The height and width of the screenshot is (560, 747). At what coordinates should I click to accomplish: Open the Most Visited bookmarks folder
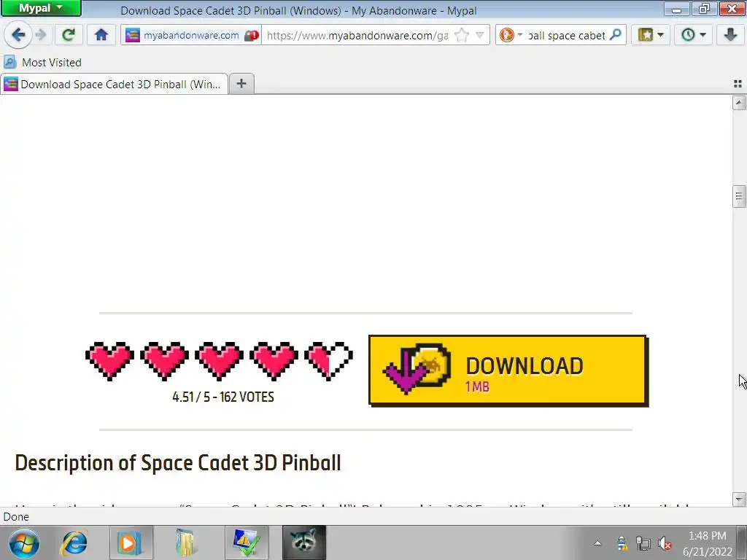coord(43,63)
